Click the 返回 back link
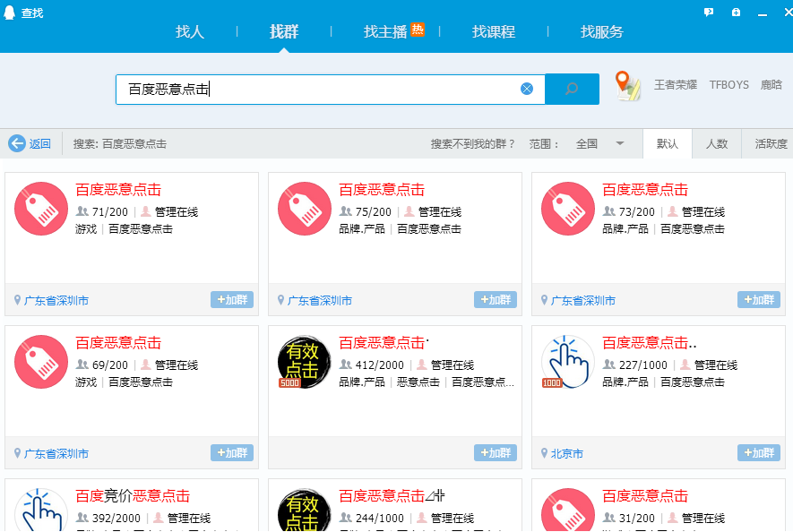 [x=40, y=144]
